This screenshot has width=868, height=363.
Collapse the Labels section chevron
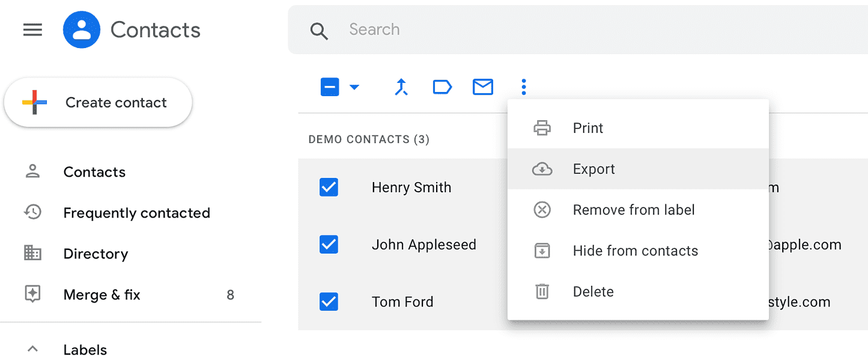coord(33,349)
